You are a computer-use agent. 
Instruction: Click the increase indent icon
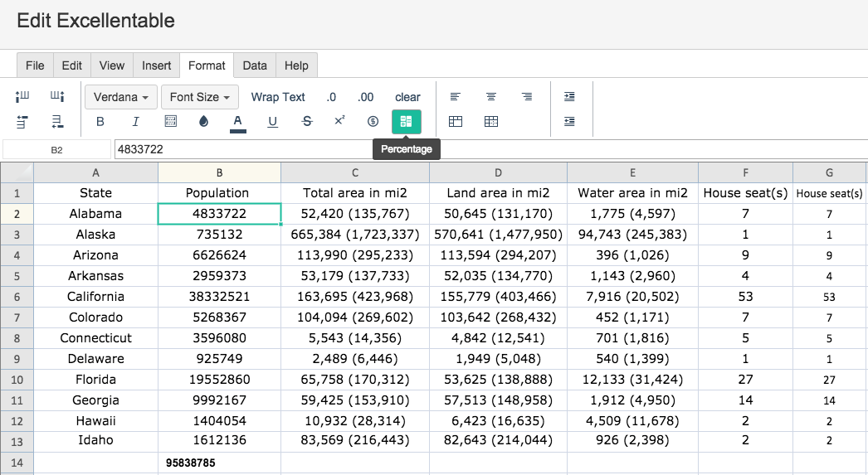tap(569, 97)
